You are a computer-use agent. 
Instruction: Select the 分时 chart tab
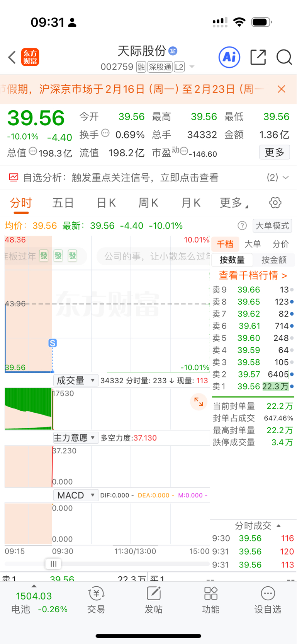pyautogui.click(x=21, y=203)
